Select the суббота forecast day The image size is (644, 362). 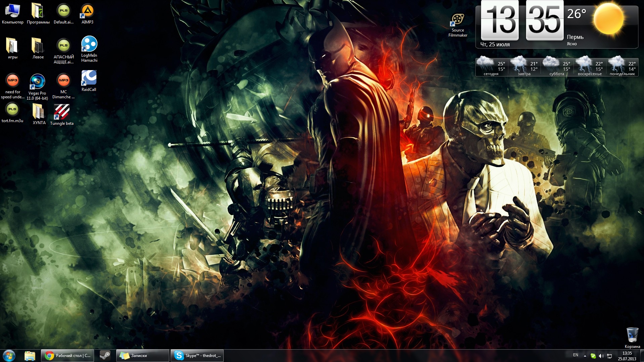pyautogui.click(x=557, y=66)
